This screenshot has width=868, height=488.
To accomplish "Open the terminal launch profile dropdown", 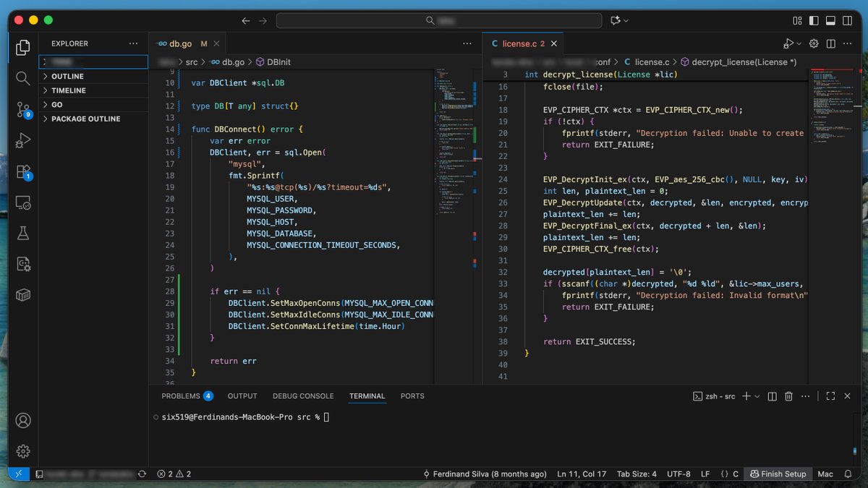I will [757, 396].
